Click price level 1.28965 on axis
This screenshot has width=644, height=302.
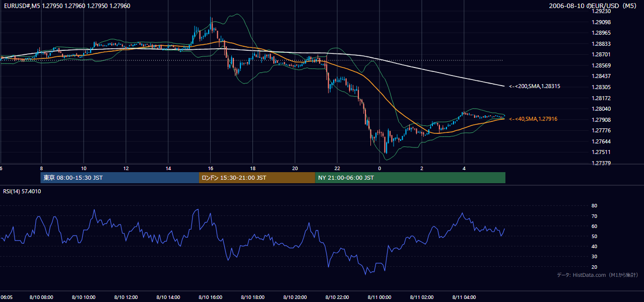[602, 33]
